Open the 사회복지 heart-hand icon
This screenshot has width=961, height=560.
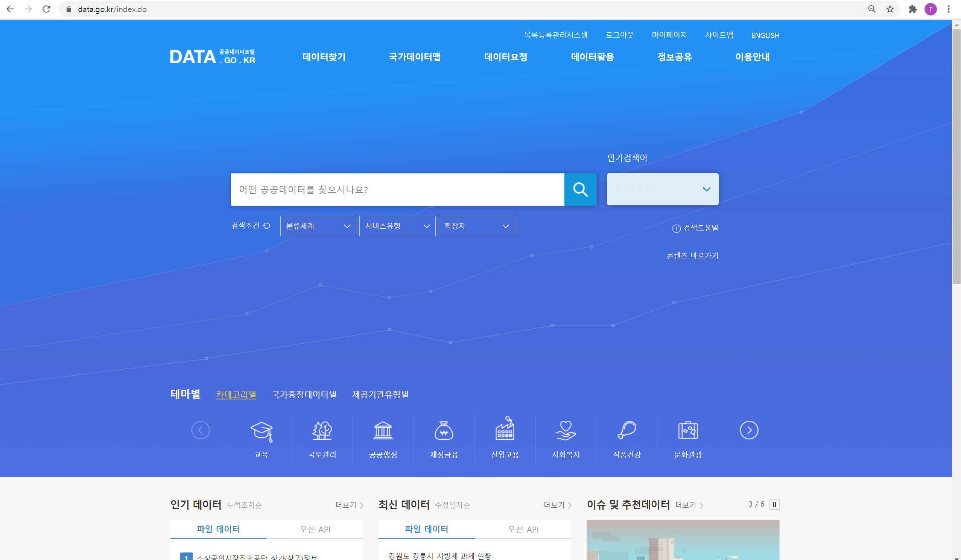pos(566,431)
